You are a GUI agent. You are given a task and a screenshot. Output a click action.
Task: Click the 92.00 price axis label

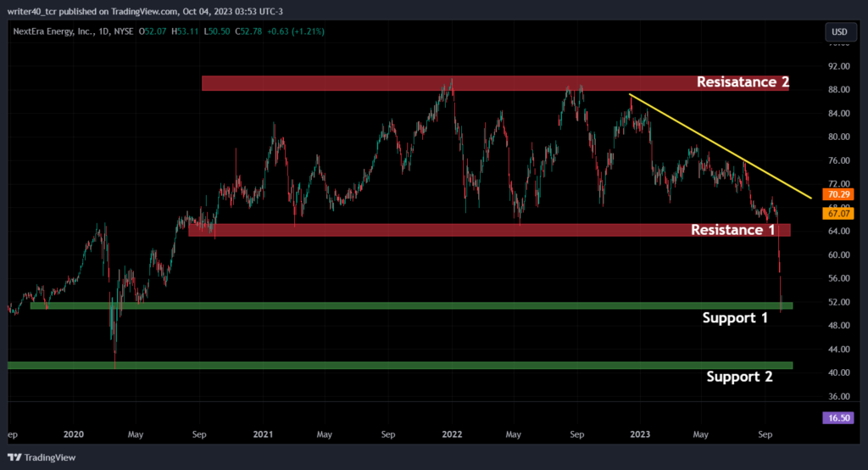(x=838, y=66)
